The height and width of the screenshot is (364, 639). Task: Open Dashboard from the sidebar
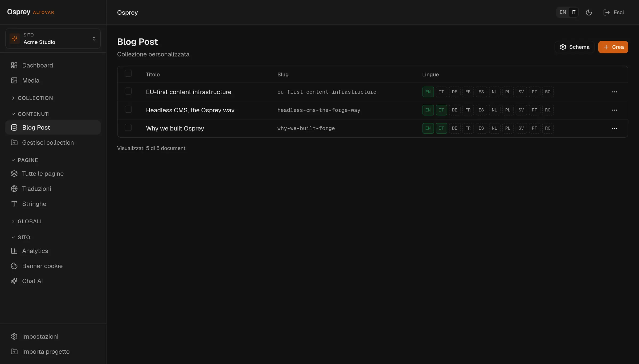coord(53,65)
